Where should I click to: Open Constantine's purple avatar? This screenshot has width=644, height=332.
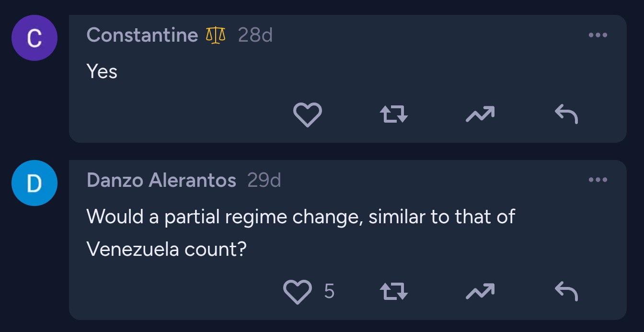tap(34, 38)
